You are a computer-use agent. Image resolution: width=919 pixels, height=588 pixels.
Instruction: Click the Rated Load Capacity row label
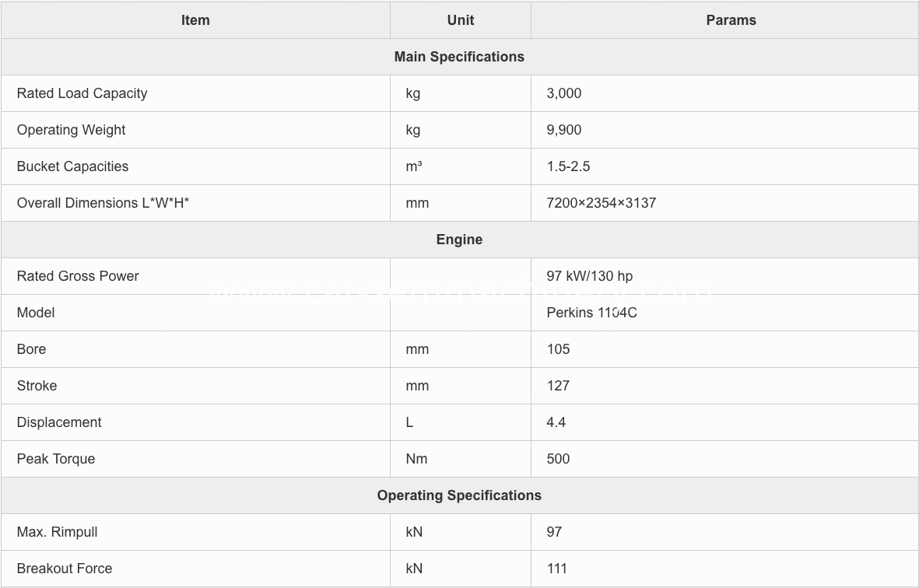tap(82, 93)
